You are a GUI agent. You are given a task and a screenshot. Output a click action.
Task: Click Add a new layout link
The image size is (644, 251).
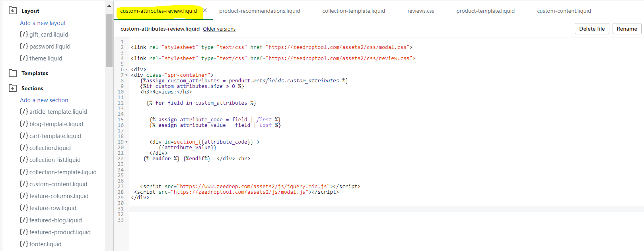(x=43, y=23)
